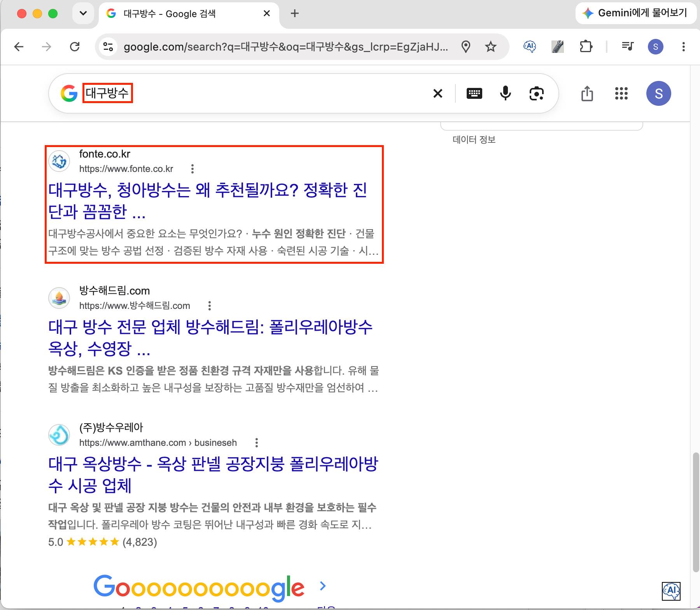This screenshot has height=610, width=700.
Task: Open the Extensions puzzle menu
Action: [586, 47]
